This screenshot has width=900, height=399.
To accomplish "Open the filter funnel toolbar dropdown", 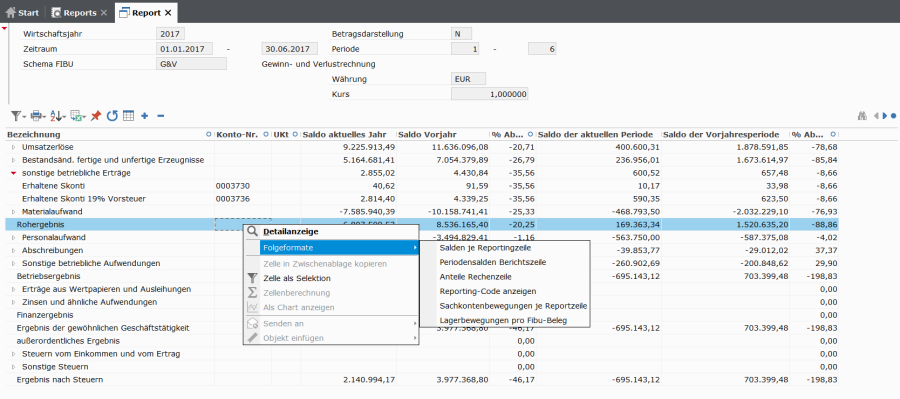I will pyautogui.click(x=18, y=116).
